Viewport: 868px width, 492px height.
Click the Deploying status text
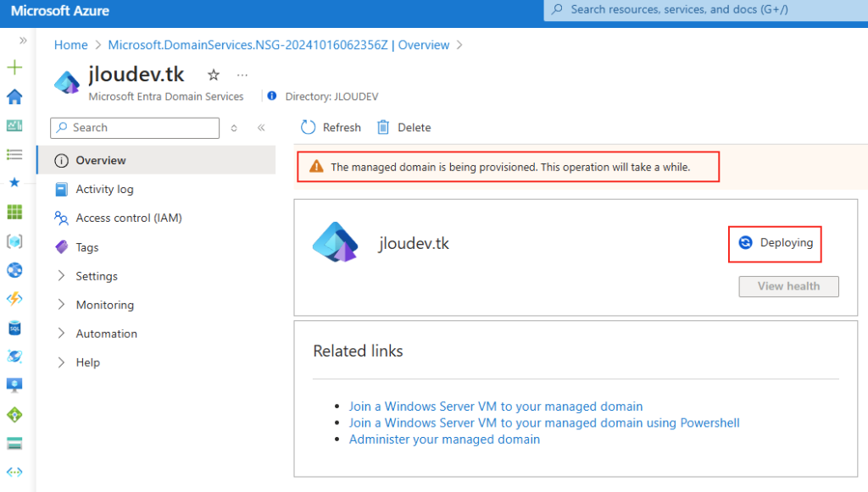(x=787, y=243)
